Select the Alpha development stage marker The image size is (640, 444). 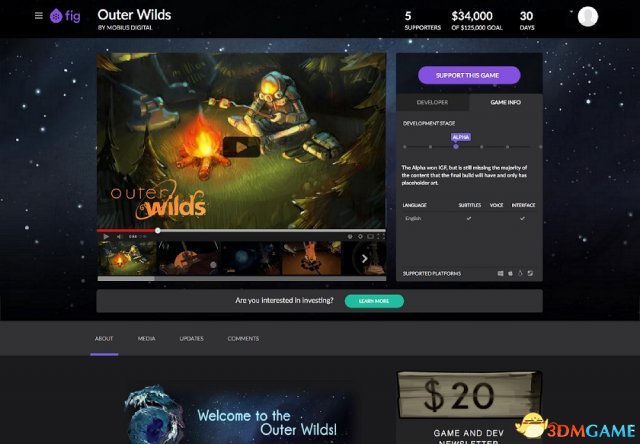tap(456, 147)
